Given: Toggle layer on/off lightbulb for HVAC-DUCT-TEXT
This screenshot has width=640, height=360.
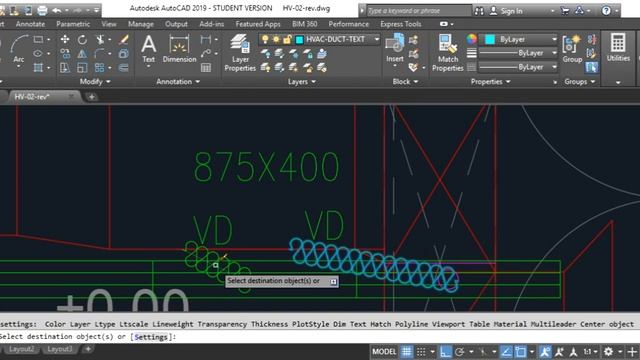Looking at the screenshot, I should pos(265,40).
